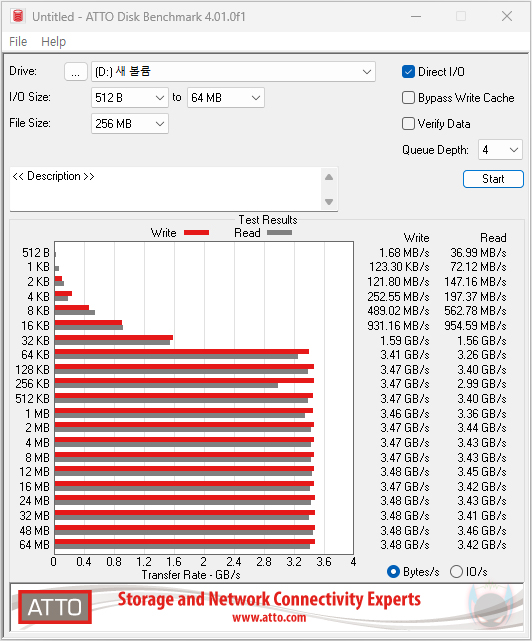Click the 931.16 MB/s write value
The height and width of the screenshot is (641, 532).
(x=398, y=326)
